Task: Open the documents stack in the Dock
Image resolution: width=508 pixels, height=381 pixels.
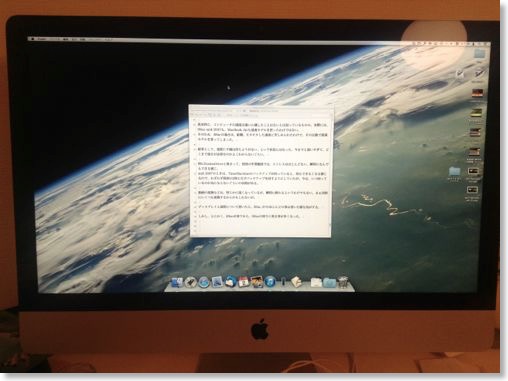Action: tap(316, 283)
